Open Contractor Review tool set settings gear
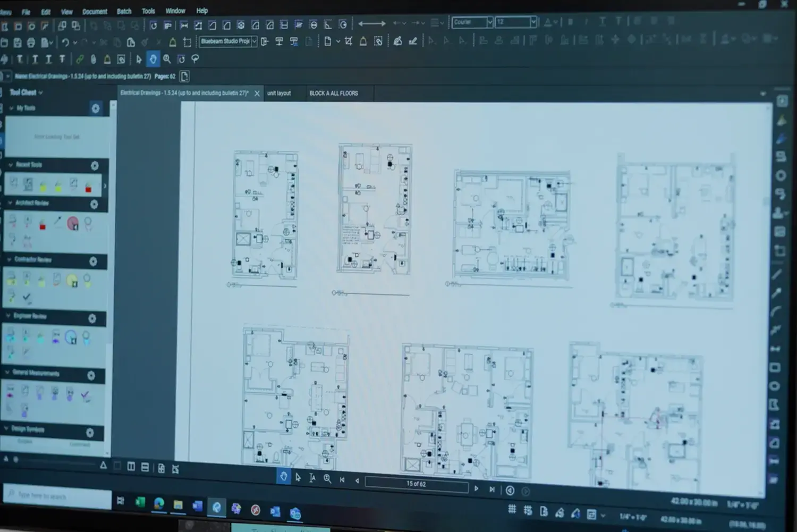The image size is (797, 532). coord(93,261)
